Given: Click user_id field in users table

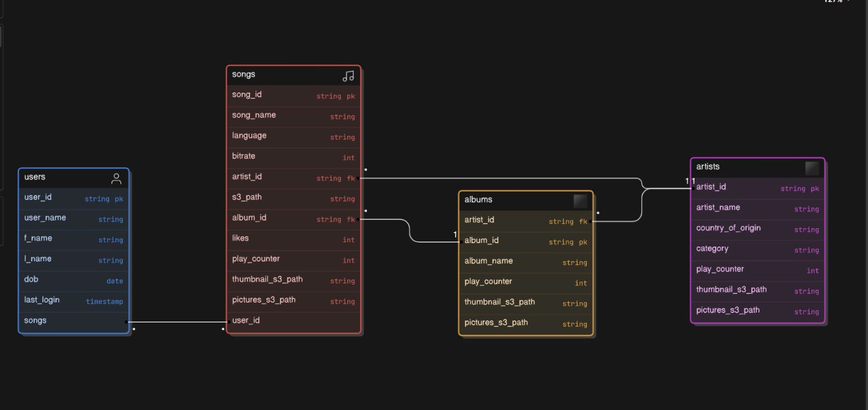Looking at the screenshot, I should (74, 199).
